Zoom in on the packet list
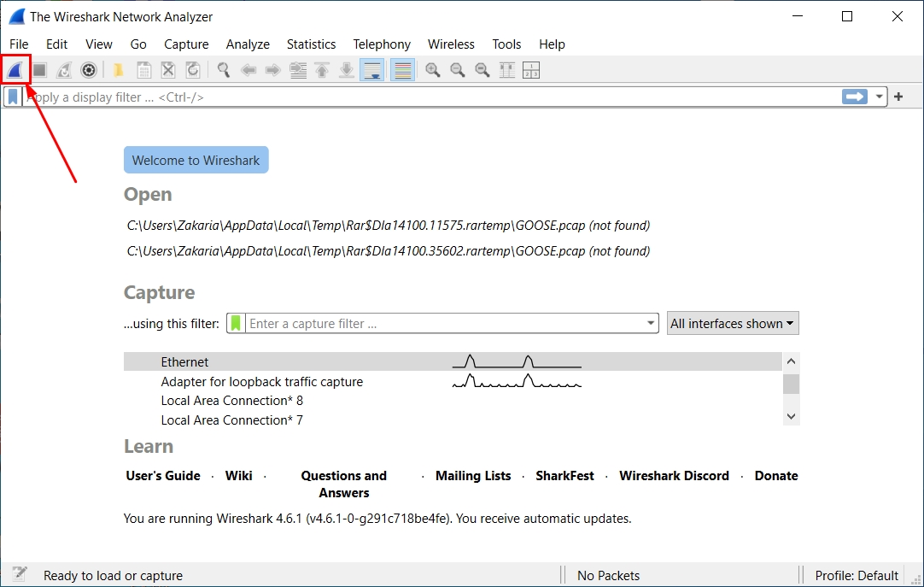This screenshot has height=587, width=924. (x=432, y=70)
